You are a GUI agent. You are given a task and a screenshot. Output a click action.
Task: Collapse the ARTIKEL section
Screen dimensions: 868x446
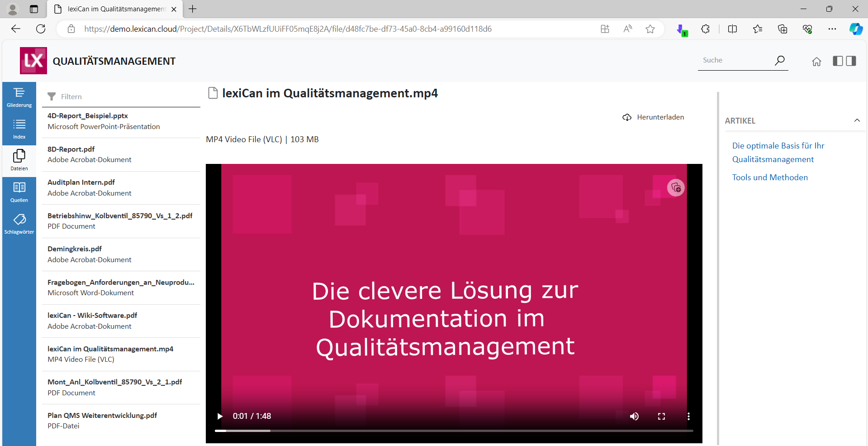point(857,120)
